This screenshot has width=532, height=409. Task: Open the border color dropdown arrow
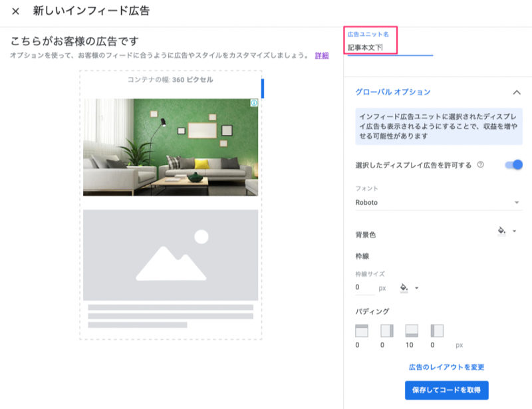417,288
